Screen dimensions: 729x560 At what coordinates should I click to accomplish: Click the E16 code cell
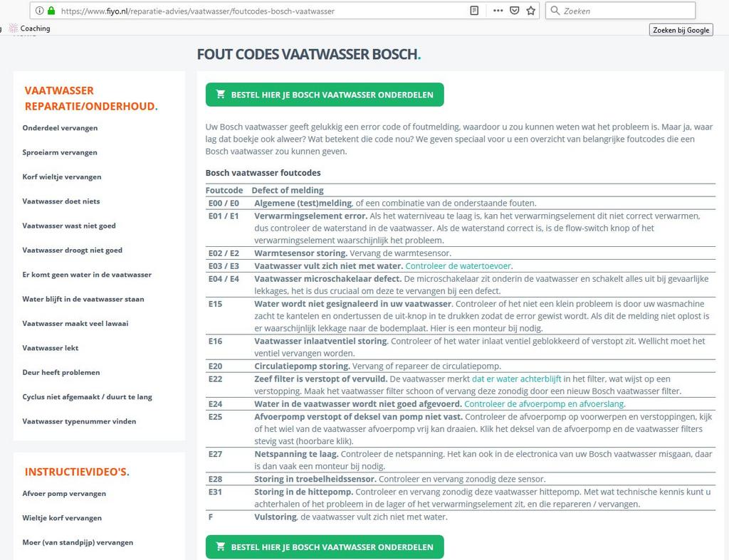tap(215, 341)
